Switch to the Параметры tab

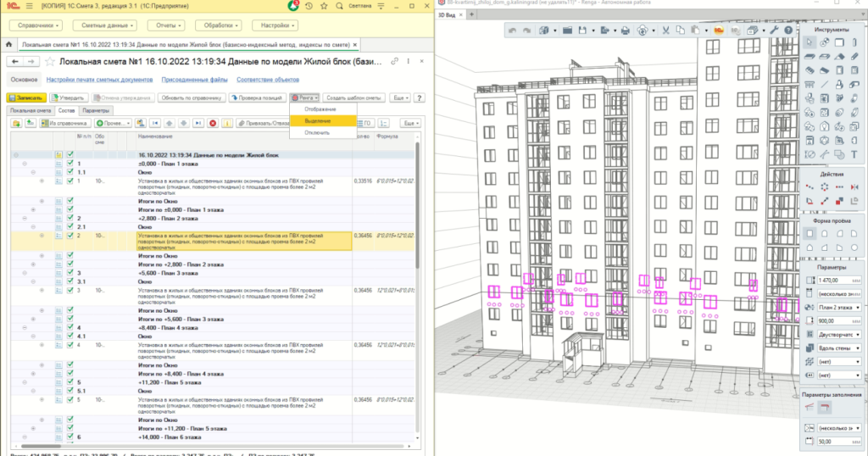[x=96, y=111]
